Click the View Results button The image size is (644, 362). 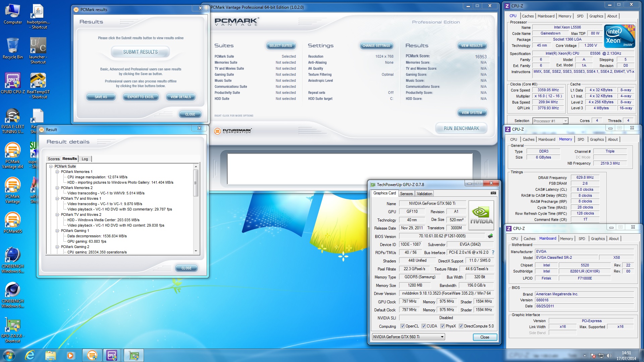472,46
